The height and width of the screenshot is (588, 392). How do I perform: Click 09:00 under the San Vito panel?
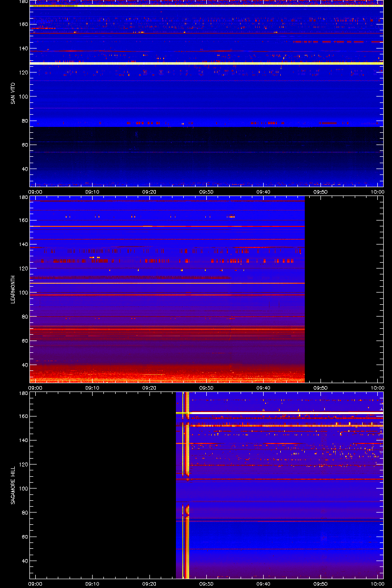coord(35,192)
